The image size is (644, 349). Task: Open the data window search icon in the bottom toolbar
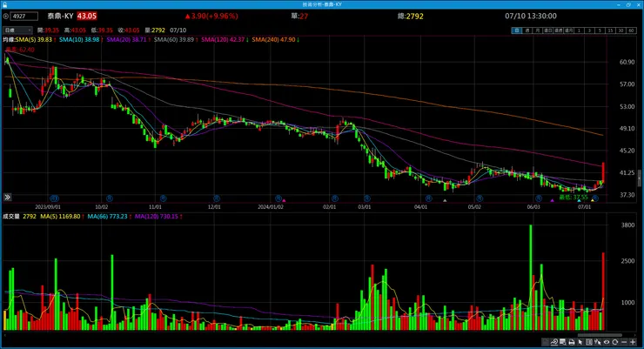[x=563, y=342]
